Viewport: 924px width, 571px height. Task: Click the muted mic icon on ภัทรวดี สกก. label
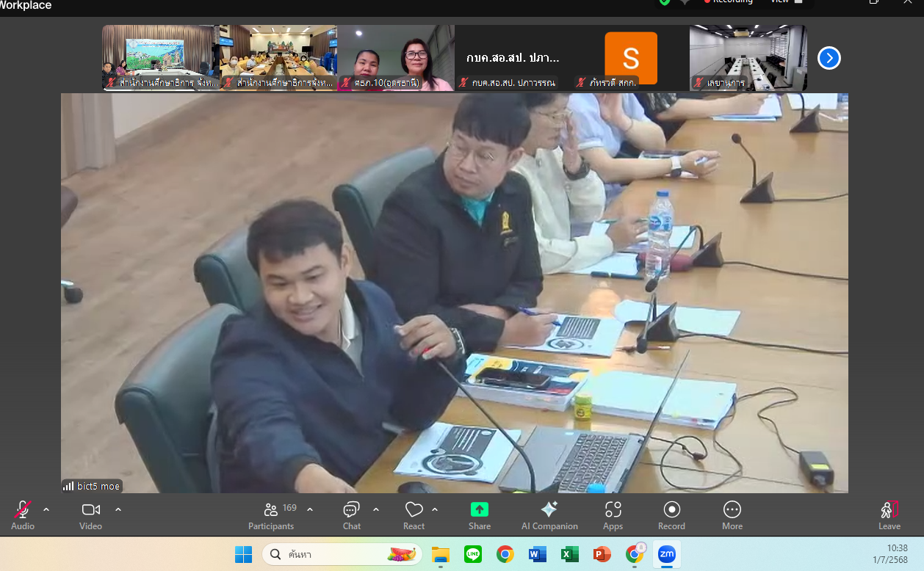[x=581, y=83]
